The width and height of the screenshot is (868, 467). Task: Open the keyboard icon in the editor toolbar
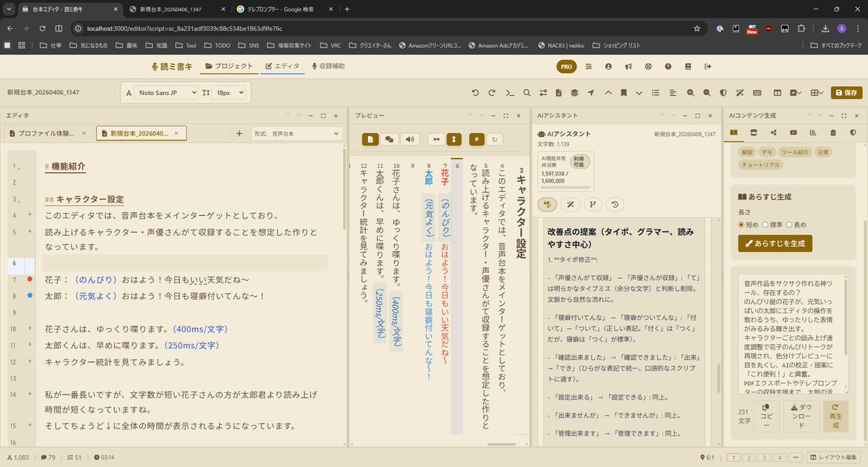[757, 93]
